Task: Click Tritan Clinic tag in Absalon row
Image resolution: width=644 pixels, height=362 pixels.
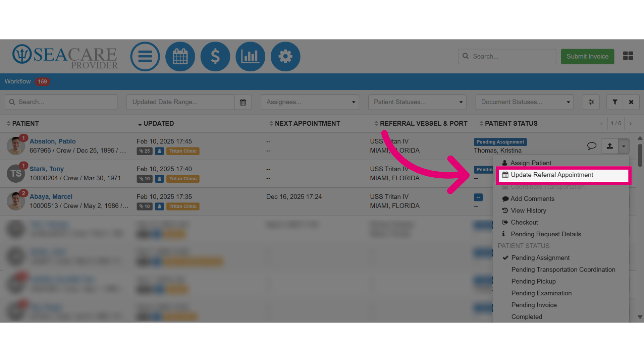Action: tap(183, 151)
